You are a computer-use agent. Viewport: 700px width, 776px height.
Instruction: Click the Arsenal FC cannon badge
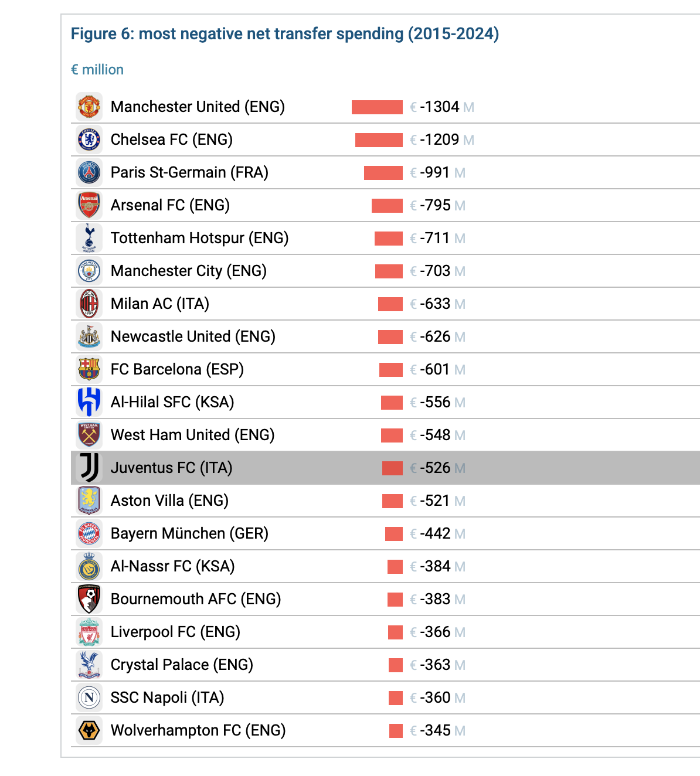coord(89,205)
